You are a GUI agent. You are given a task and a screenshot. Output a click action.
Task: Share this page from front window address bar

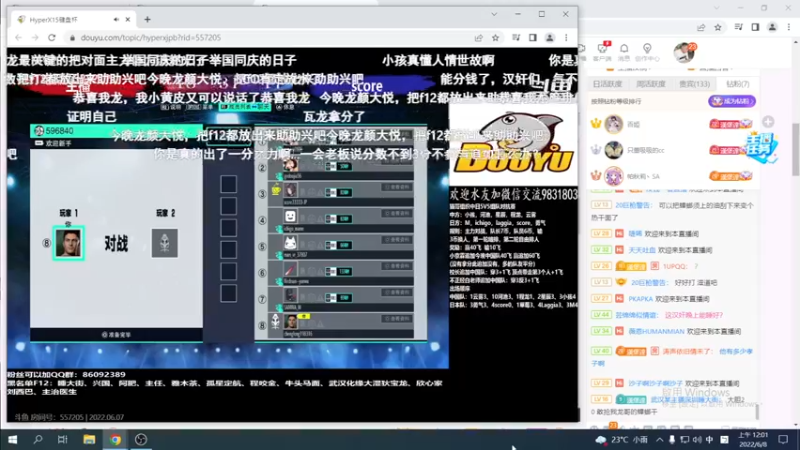click(x=479, y=38)
